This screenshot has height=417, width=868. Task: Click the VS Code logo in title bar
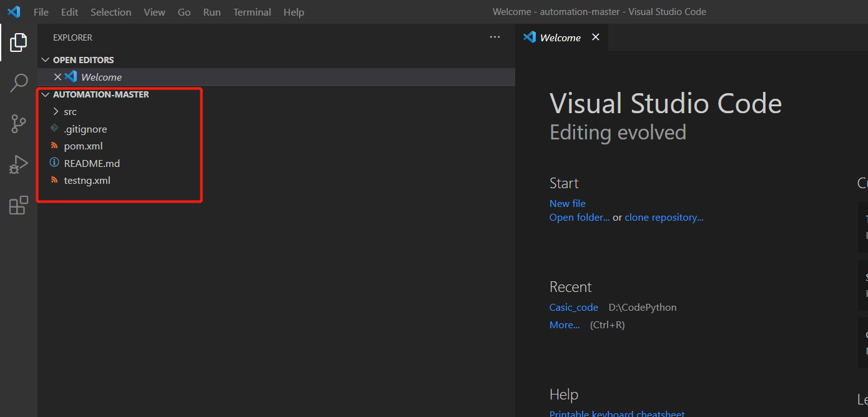click(14, 12)
